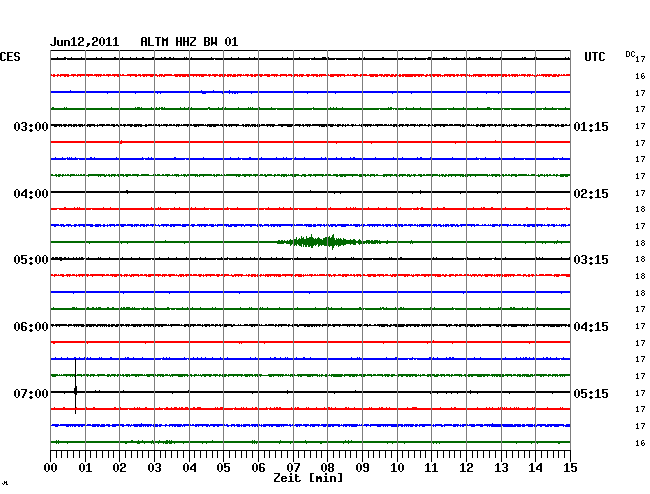Screen dimensions: 650x494
Task: Click the 02:15 UTC time label
Action: pos(591,194)
